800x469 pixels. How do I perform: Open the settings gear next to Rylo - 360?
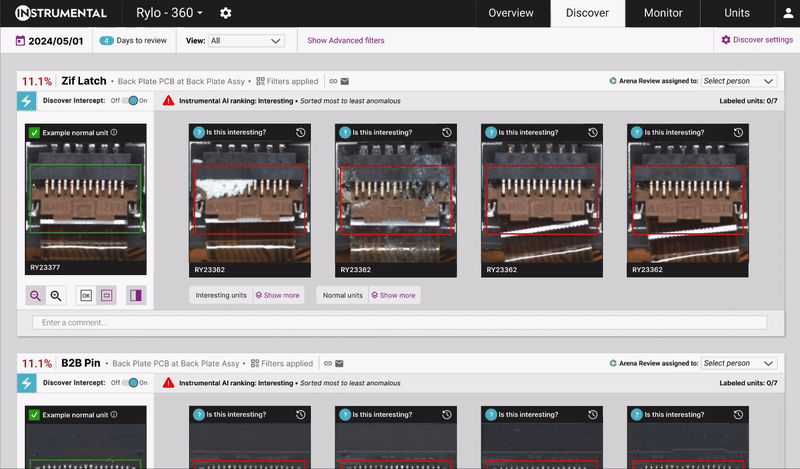(x=225, y=13)
